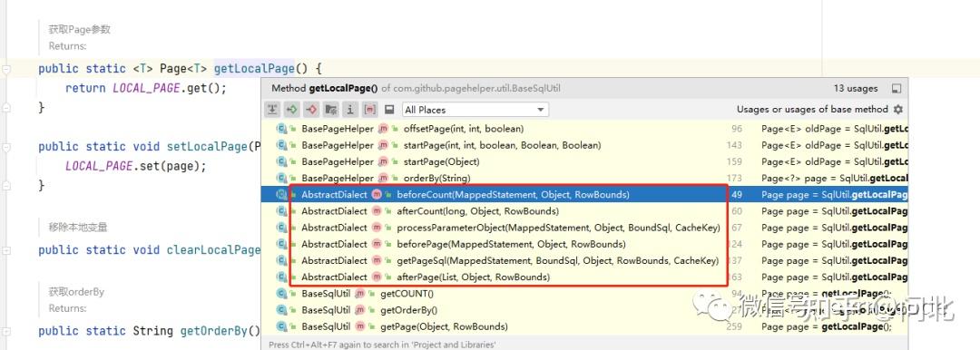Click the BaseSqlUtil getPage method icon
This screenshot has height=350, width=980.
360,326
